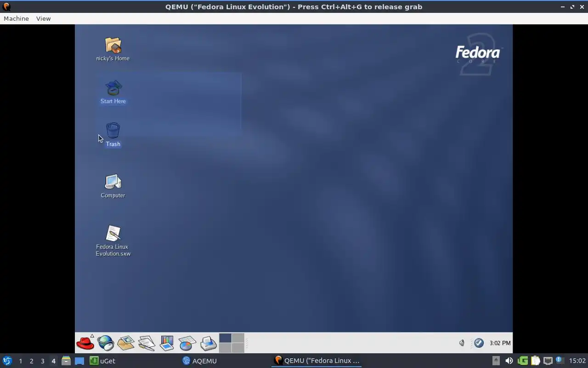Screen dimensions: 588x368
Task: Switch to the bottom-left Fedora workspace cell
Action: point(225,348)
